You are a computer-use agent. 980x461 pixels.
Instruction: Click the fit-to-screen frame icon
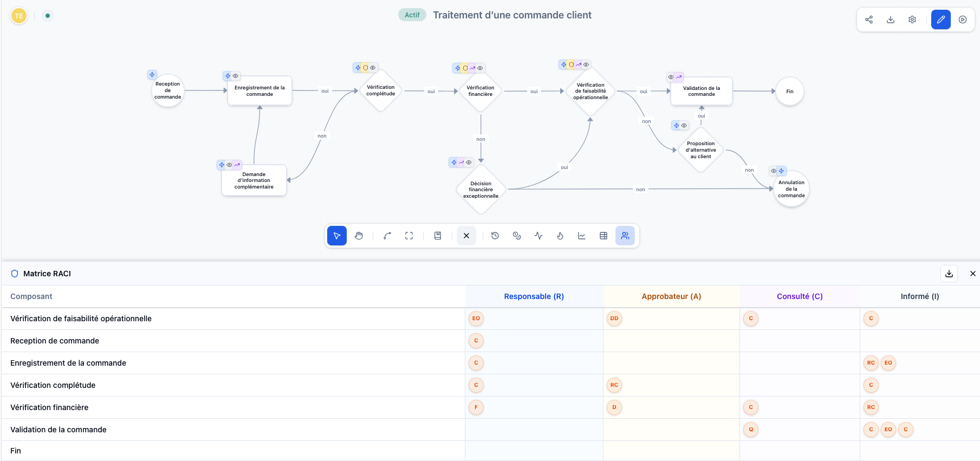(x=409, y=236)
